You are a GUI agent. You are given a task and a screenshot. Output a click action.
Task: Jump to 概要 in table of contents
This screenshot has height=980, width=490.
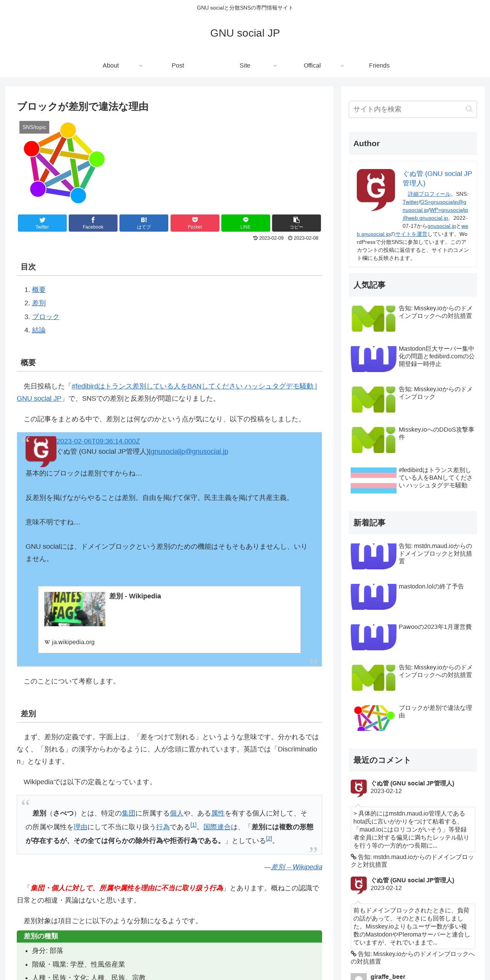(39, 290)
